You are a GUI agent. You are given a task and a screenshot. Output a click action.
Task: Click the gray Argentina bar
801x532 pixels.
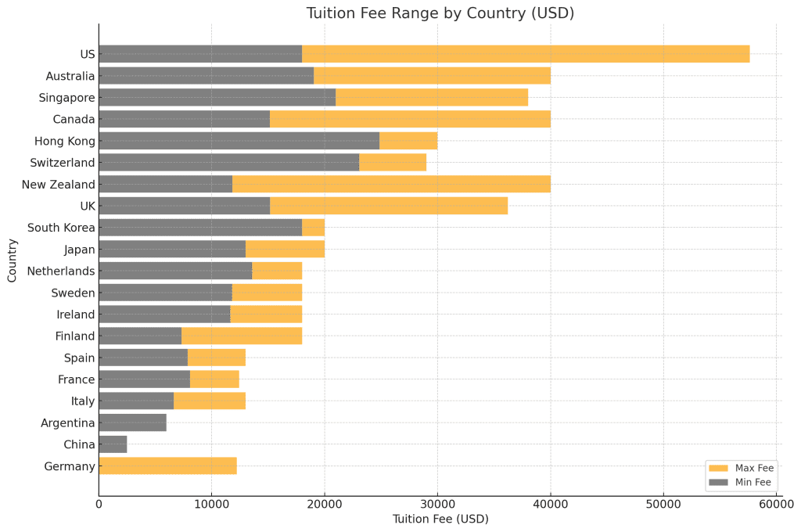pyautogui.click(x=132, y=423)
